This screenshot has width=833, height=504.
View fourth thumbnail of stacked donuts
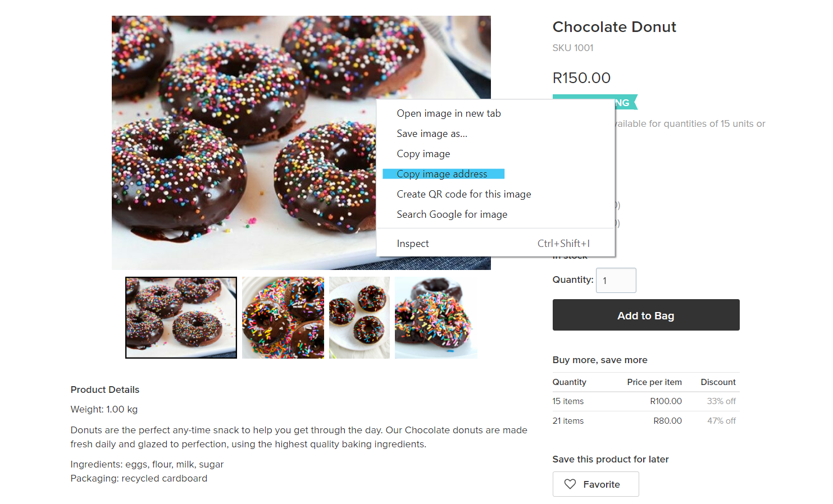coord(436,318)
